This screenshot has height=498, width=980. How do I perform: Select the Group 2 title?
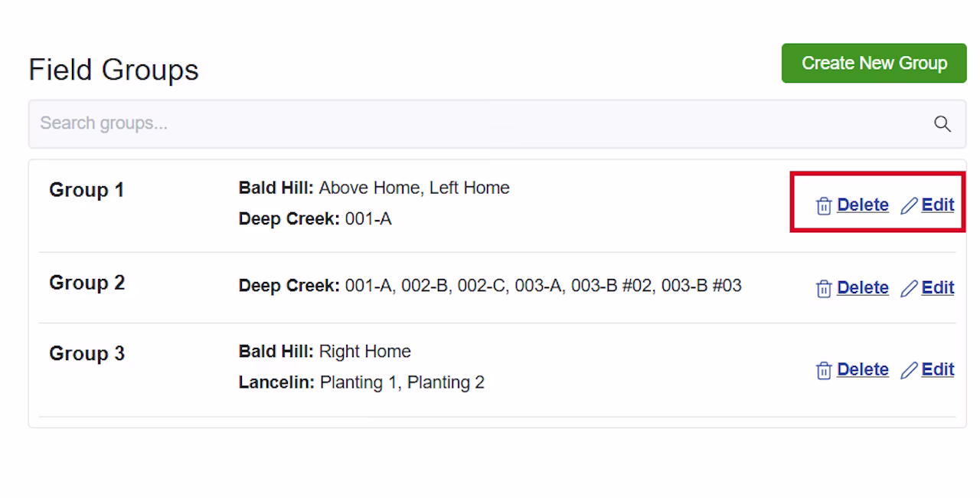[87, 283]
